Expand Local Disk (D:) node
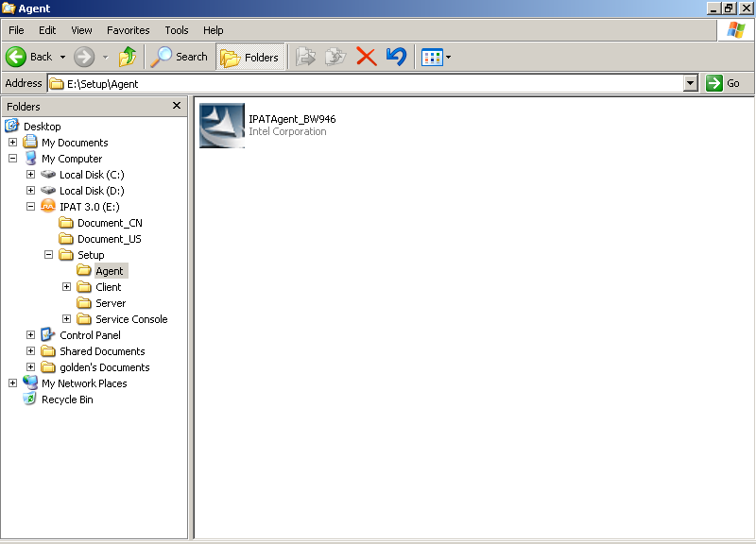The image size is (756, 544). 30,191
